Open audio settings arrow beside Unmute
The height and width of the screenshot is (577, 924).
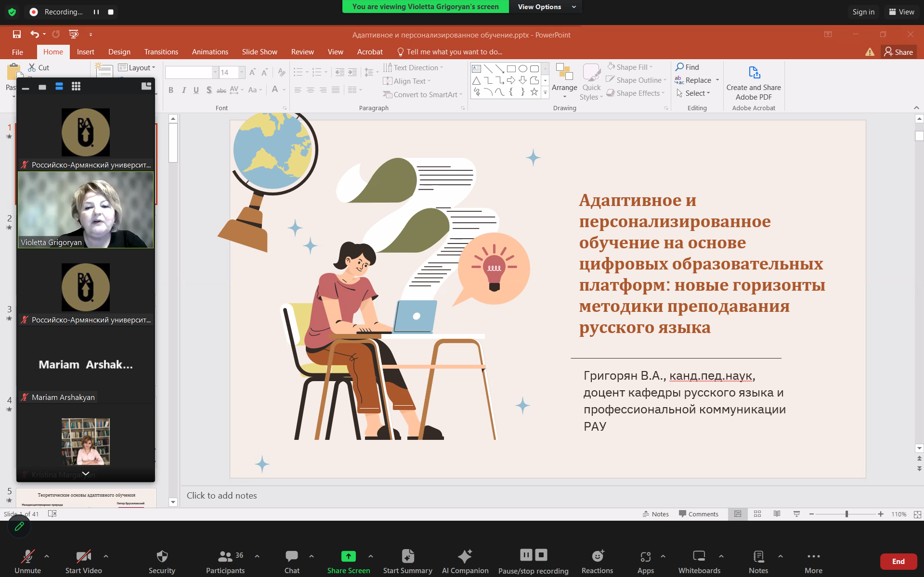pos(47,556)
